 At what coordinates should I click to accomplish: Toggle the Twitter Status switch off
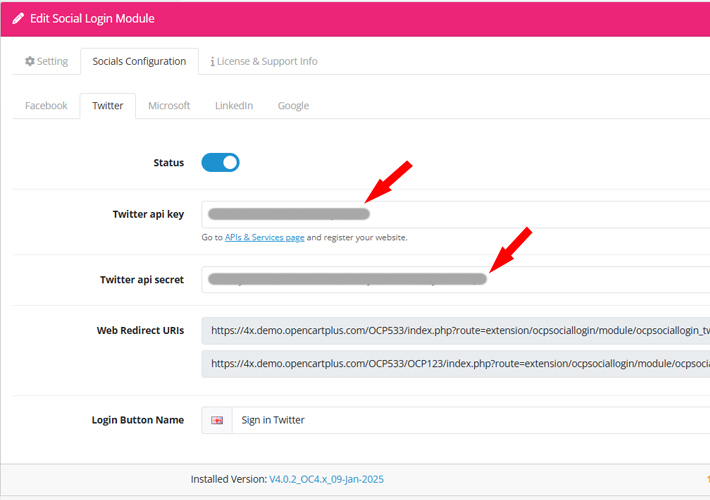tap(221, 163)
